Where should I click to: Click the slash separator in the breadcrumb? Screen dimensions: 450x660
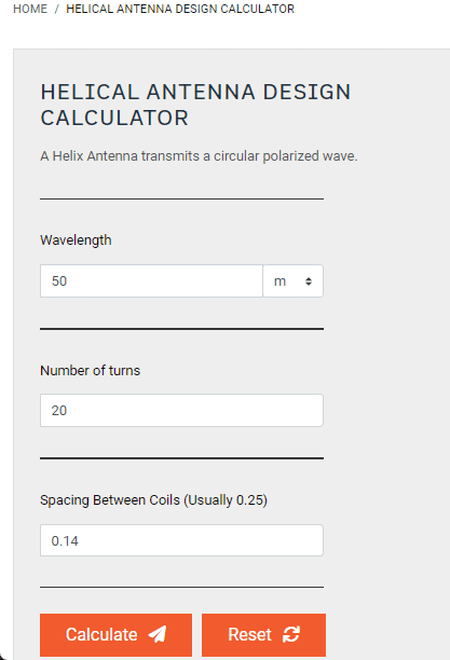[56, 9]
